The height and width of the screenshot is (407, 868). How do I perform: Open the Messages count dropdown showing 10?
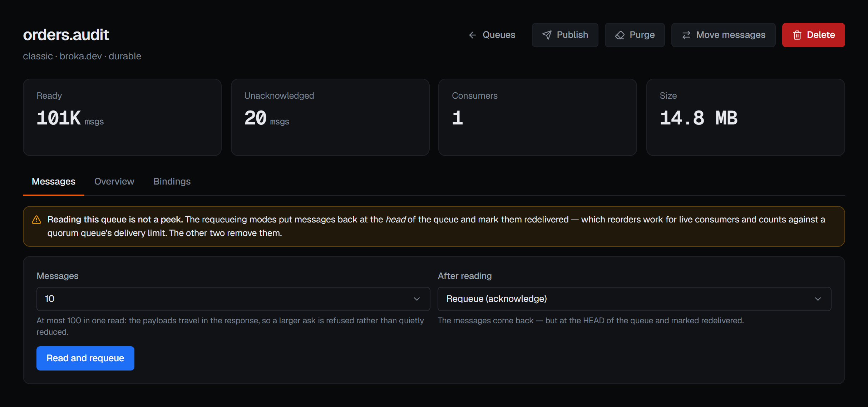233,299
